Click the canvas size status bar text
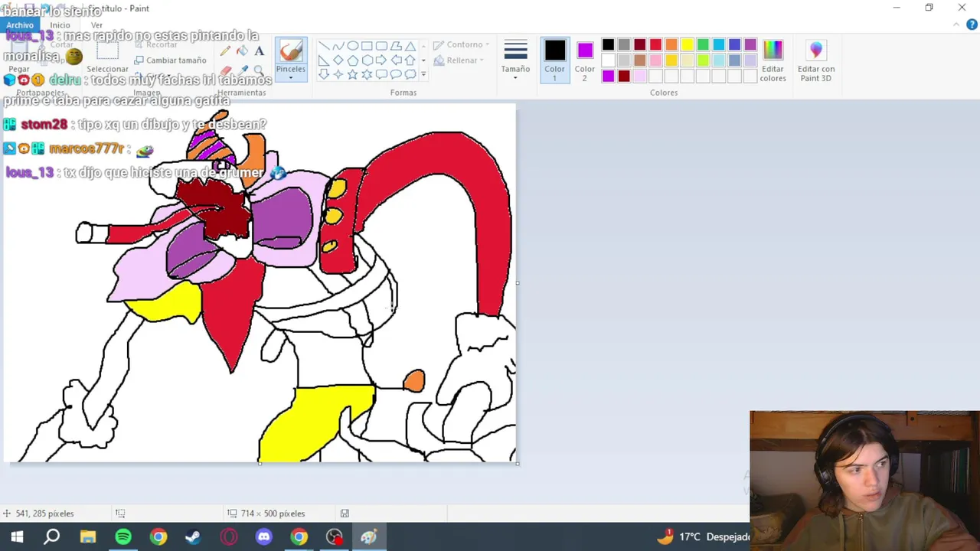980x551 pixels. pyautogui.click(x=273, y=514)
